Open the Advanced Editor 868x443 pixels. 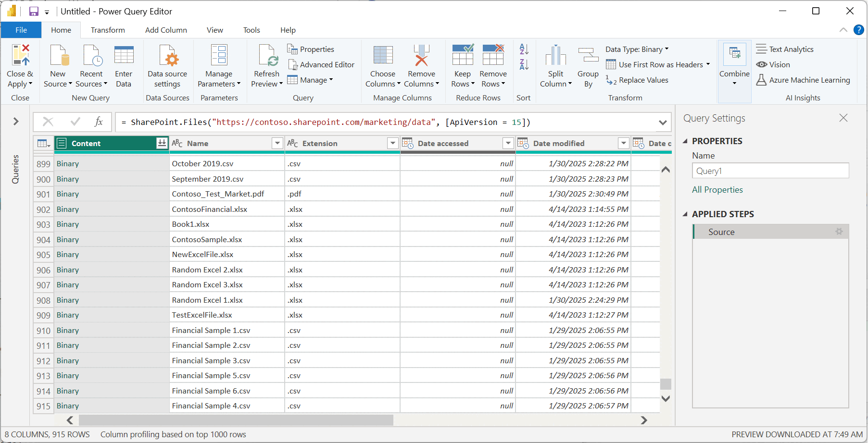321,65
